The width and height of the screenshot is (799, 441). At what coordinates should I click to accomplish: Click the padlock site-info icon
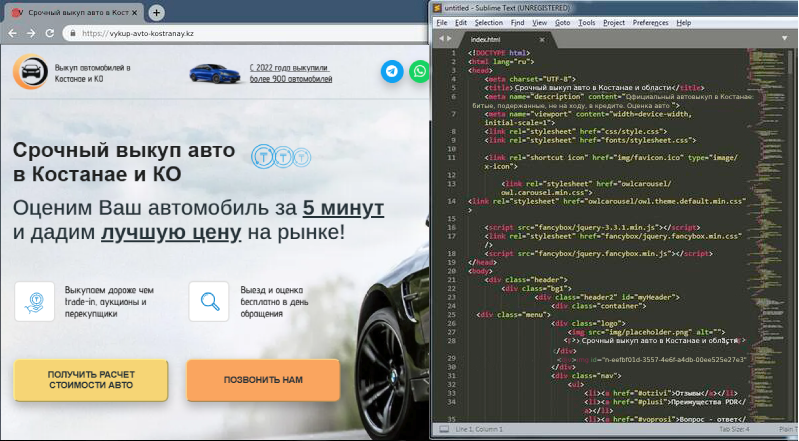pyautogui.click(x=72, y=33)
